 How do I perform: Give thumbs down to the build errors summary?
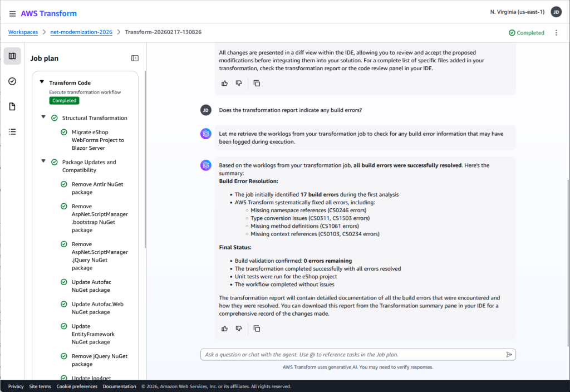pos(238,329)
